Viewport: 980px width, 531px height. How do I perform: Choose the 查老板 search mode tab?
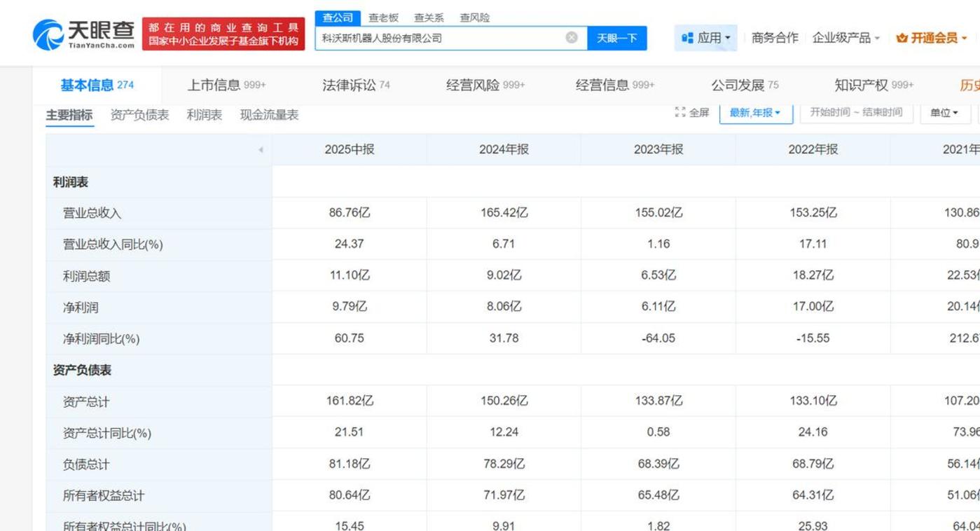tap(383, 18)
